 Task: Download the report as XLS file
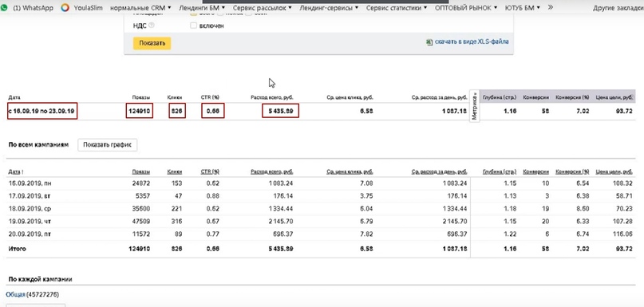pyautogui.click(x=472, y=41)
